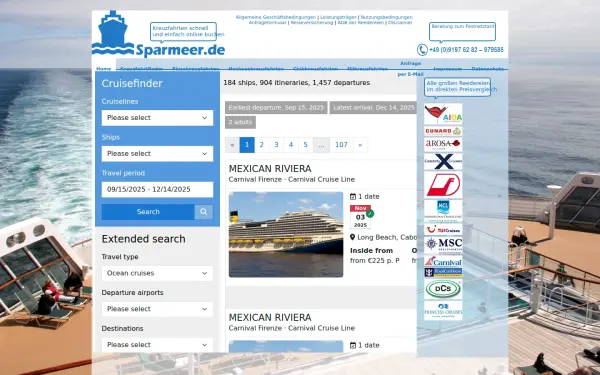Click the 'Beratung zum Festnetztarif' bubble

(x=462, y=32)
